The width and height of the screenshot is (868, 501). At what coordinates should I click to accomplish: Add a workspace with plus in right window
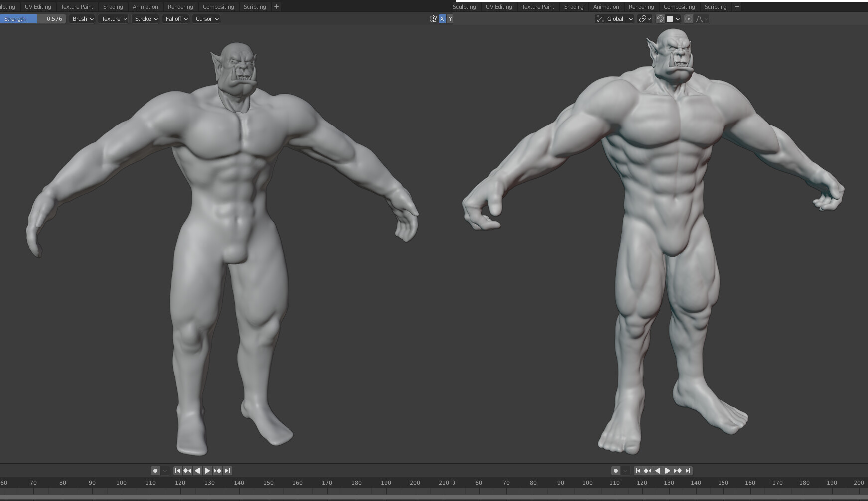[x=737, y=7]
